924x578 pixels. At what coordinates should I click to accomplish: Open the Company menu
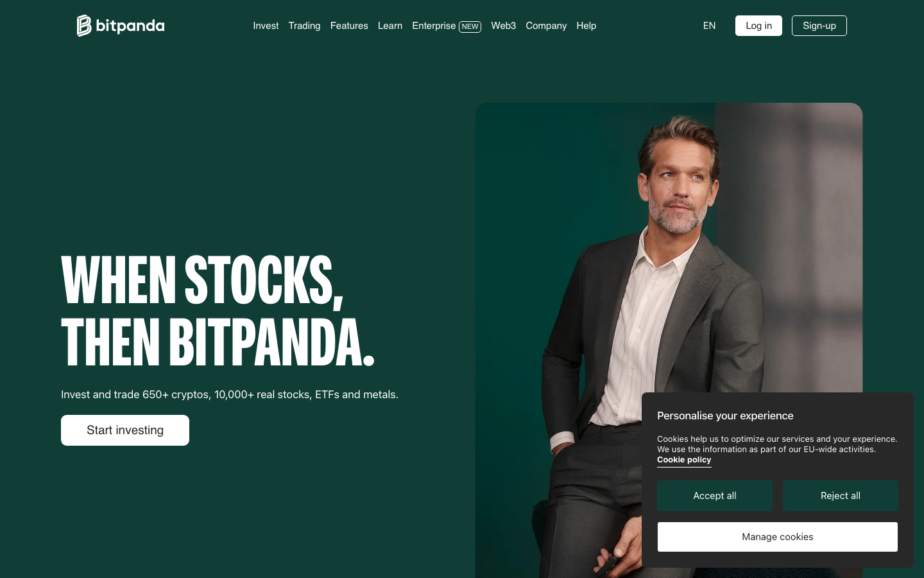point(546,26)
